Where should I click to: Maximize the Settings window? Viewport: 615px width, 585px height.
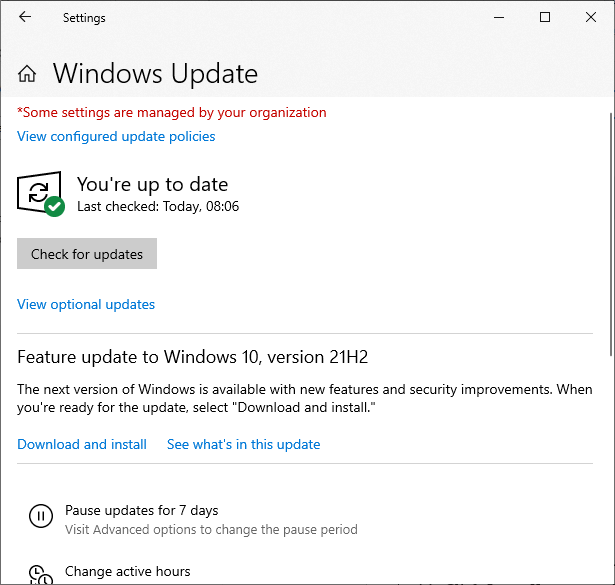click(545, 18)
